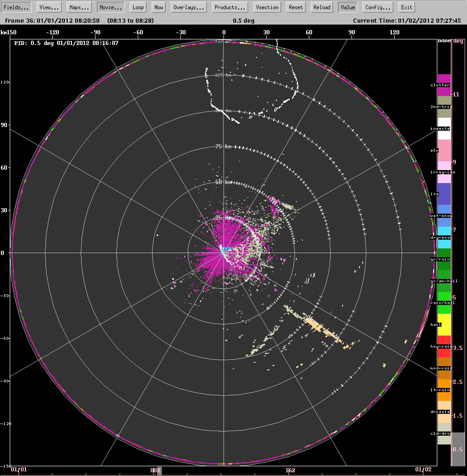Image resolution: width=467 pixels, height=476 pixels.
Task: Click Now to jump to current time
Action: 158,7
